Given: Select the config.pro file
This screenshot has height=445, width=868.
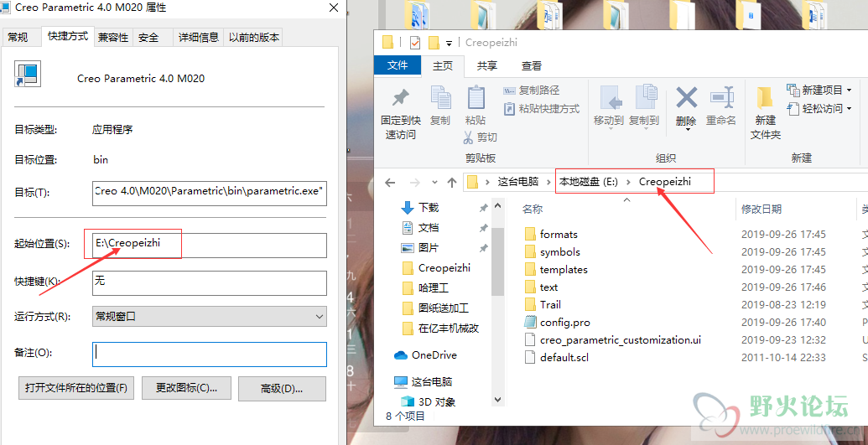Looking at the screenshot, I should coord(564,322).
